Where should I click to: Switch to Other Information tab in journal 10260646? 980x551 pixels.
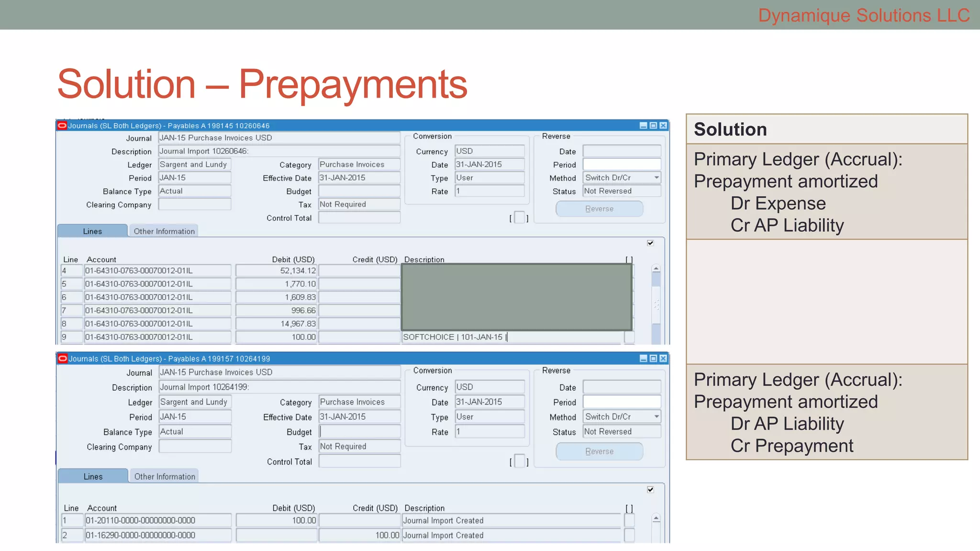click(x=164, y=231)
